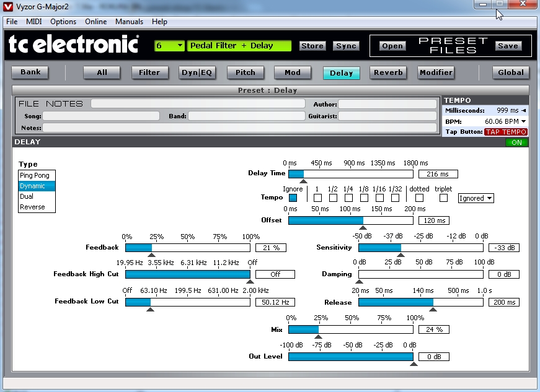Open the Online menu
540x392 pixels.
pyautogui.click(x=95, y=21)
